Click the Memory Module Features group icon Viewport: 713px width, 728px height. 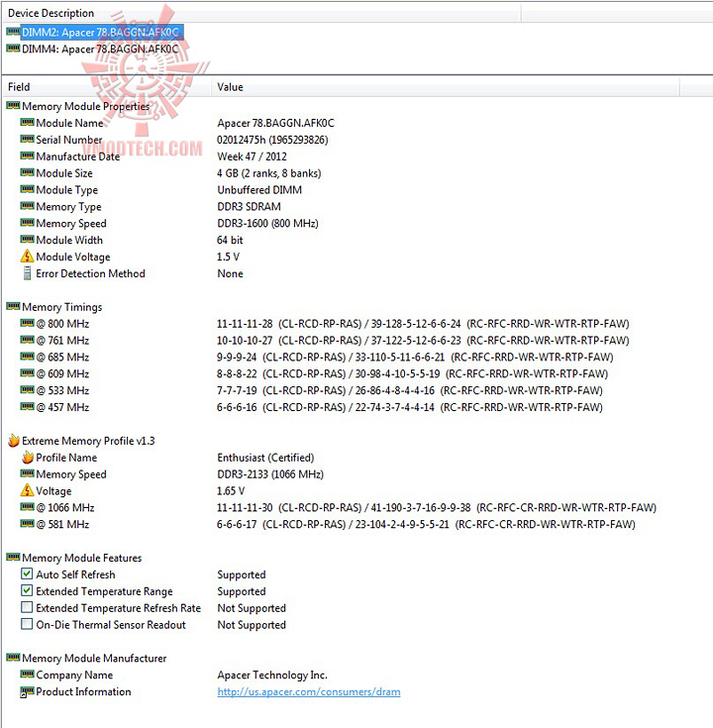click(x=13, y=557)
